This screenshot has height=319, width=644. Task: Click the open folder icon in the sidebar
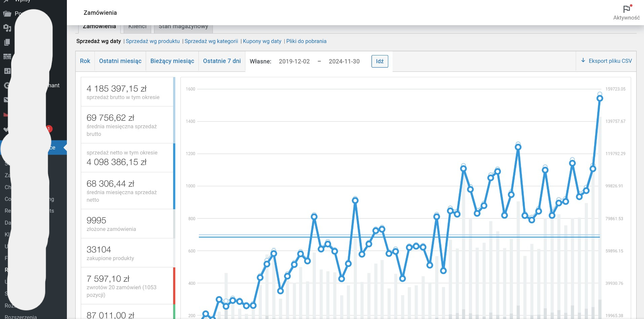point(7,14)
